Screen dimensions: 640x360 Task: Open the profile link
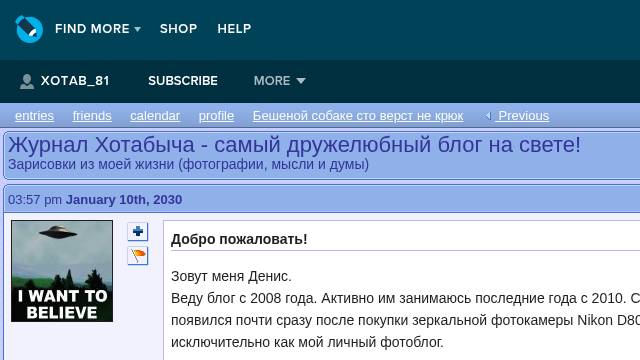[216, 116]
